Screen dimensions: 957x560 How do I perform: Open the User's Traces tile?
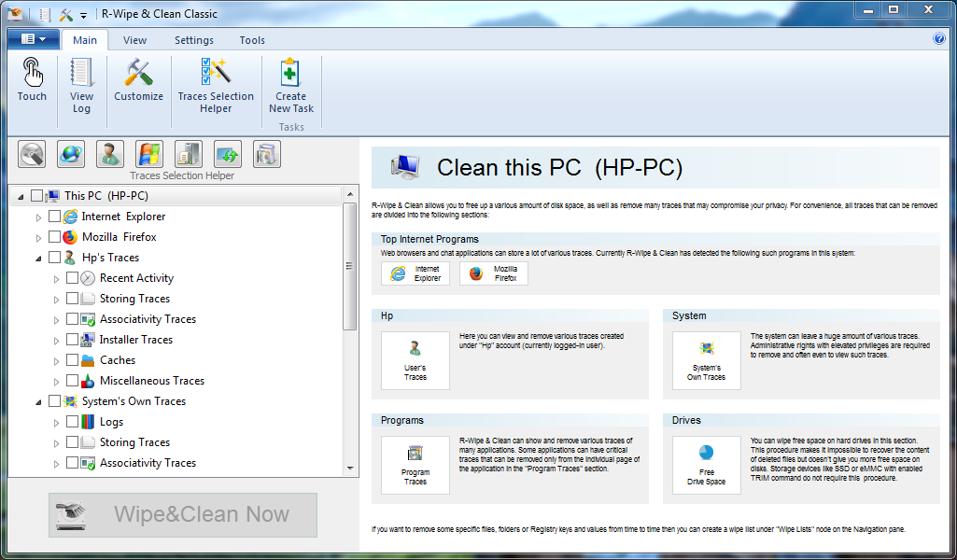(x=415, y=360)
